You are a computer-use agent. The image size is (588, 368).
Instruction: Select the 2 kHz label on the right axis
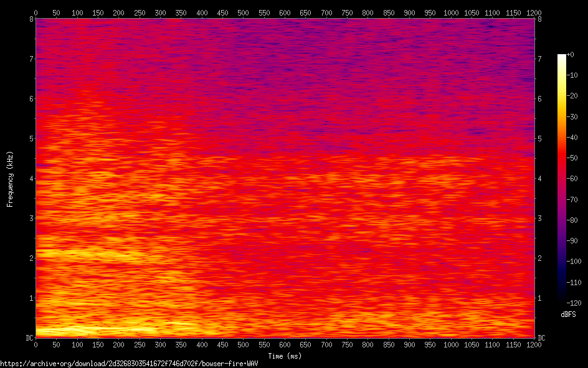(539, 258)
